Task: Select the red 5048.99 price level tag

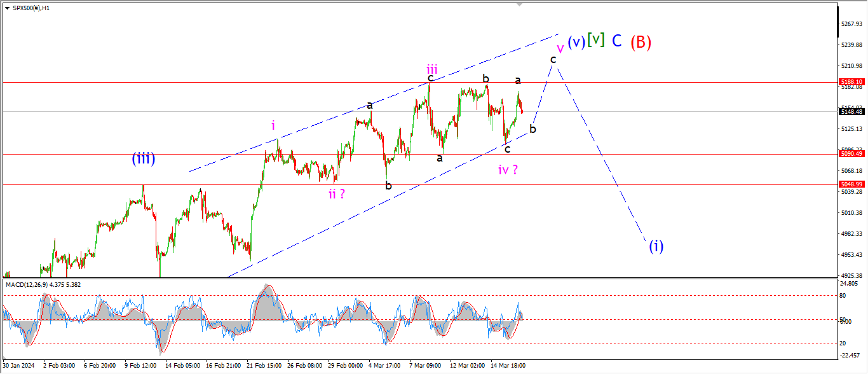Action: tap(851, 184)
